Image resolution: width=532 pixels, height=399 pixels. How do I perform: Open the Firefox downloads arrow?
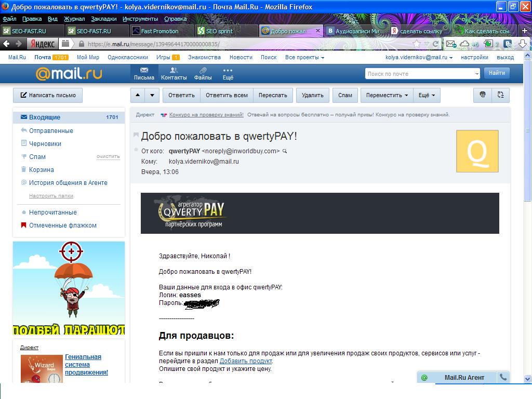pos(523,44)
